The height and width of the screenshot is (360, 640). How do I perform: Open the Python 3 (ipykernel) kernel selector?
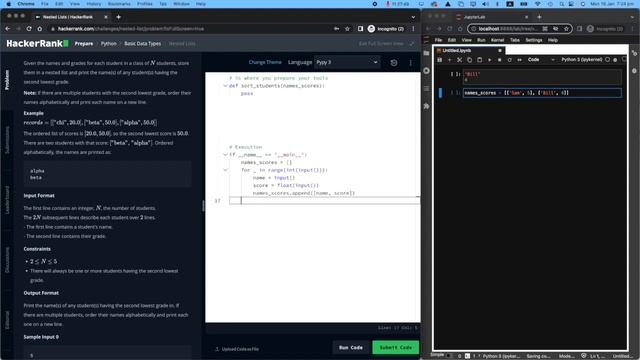[581, 60]
